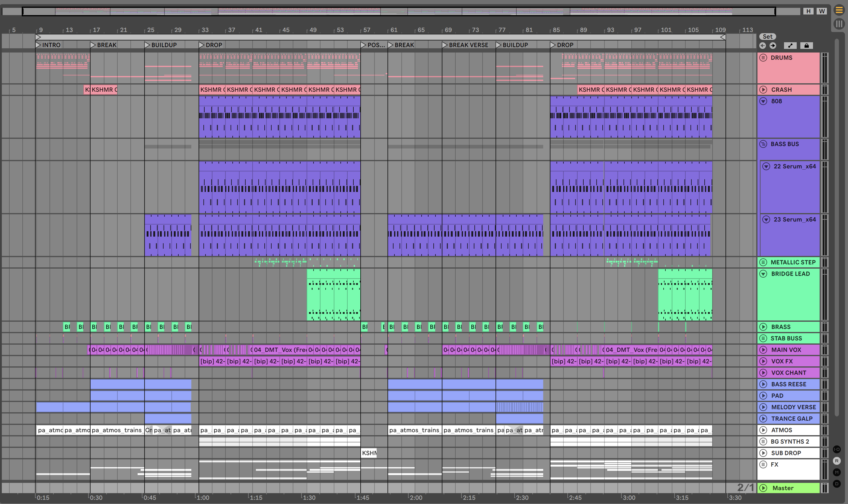Viewport: 848px width, 504px height.
Task: Toggle Automation Mode line icon
Action: pyautogui.click(x=790, y=46)
